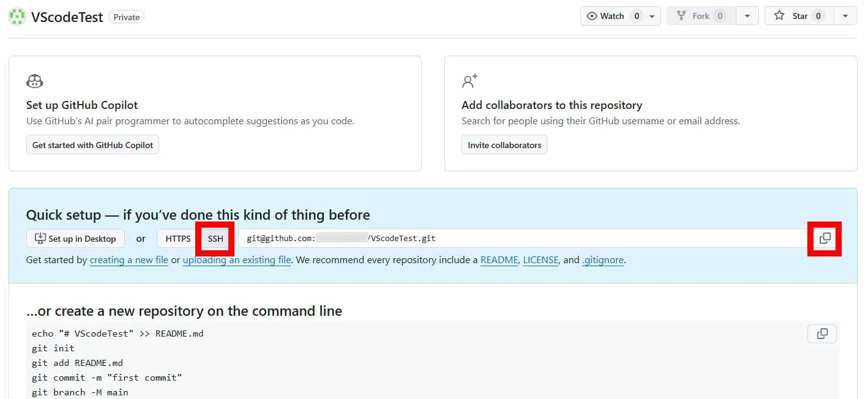
Task: Copy the SSH repository URL
Action: pos(825,238)
